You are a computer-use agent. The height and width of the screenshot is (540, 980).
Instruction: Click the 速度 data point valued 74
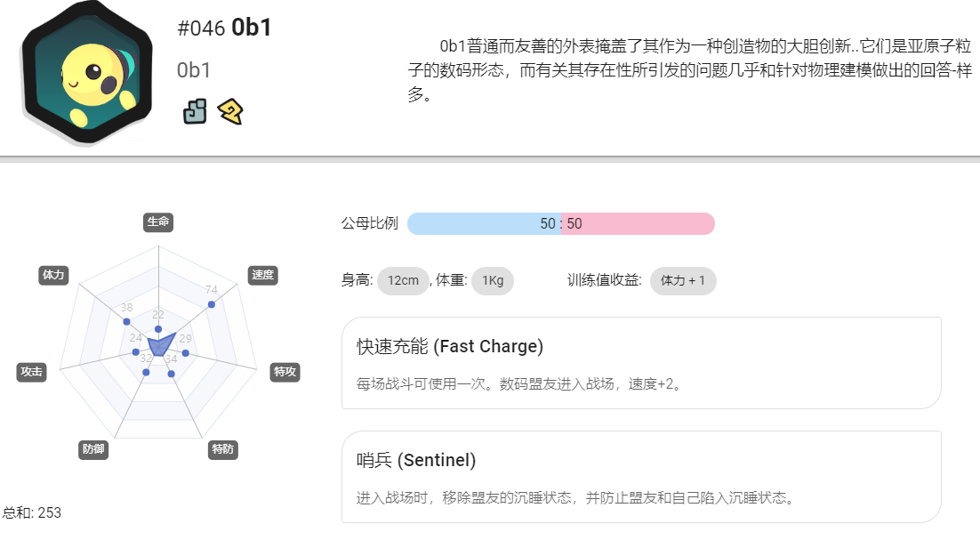(x=212, y=304)
